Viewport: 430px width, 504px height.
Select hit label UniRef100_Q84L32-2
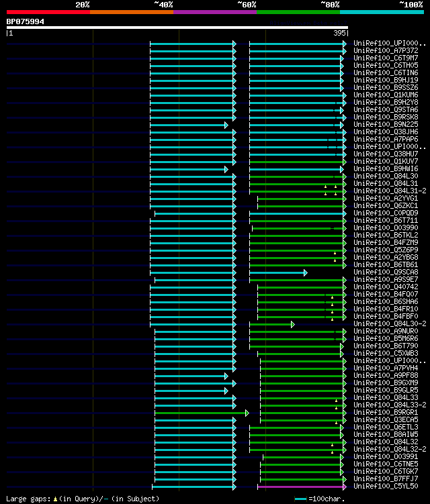coord(390,450)
